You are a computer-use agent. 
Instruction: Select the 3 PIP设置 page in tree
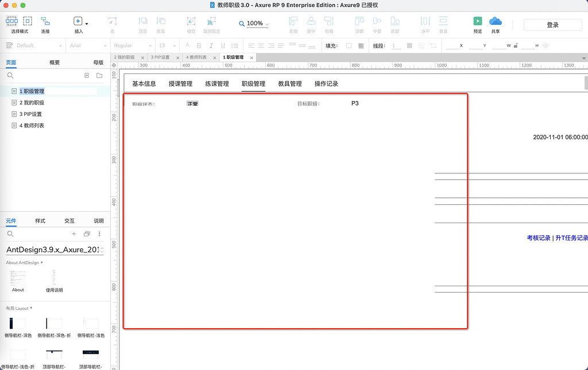click(31, 114)
